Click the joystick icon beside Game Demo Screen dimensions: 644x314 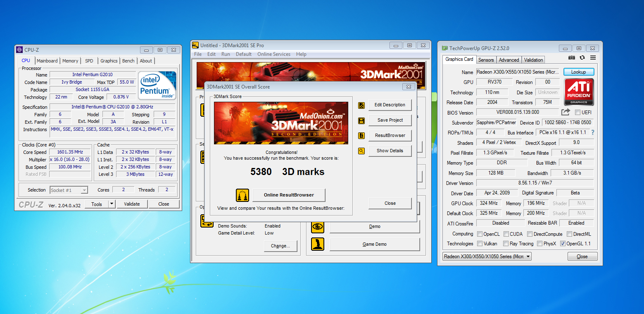(x=317, y=244)
